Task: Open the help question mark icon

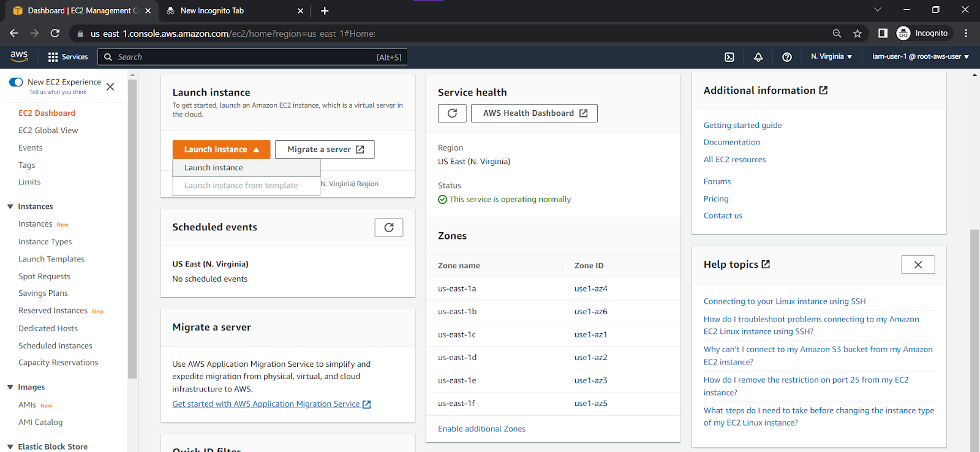Action: tap(787, 57)
